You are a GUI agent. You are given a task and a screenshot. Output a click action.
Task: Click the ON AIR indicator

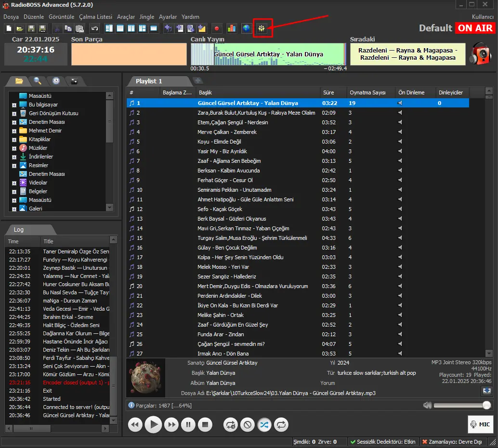[475, 28]
